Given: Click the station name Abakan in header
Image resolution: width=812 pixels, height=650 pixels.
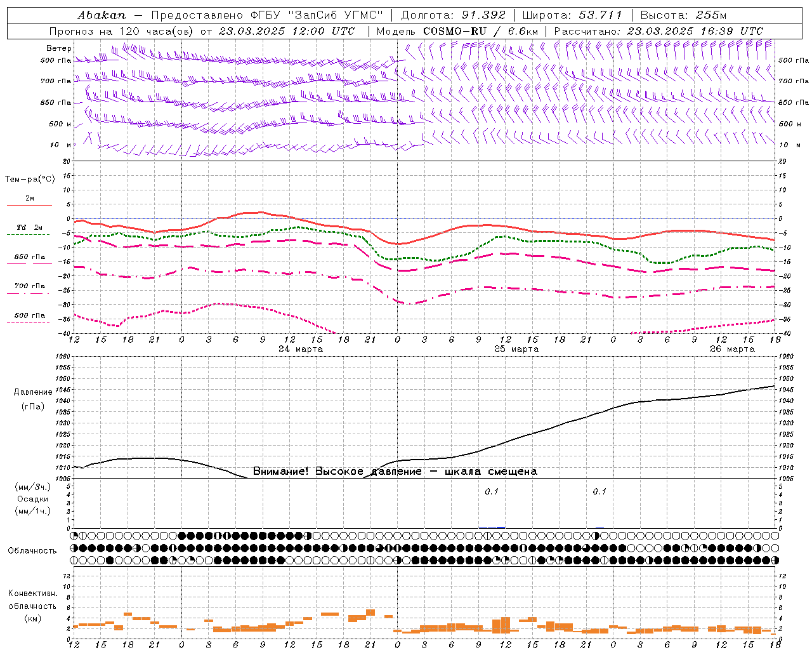Looking at the screenshot, I should (x=102, y=15).
